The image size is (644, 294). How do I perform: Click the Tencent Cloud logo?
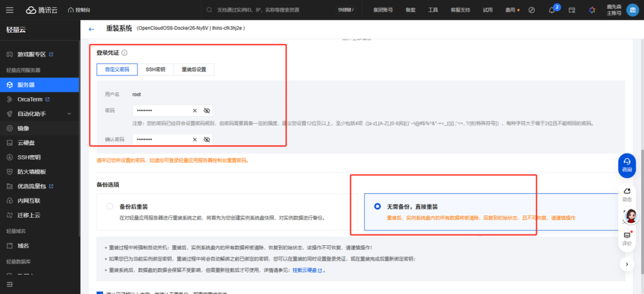pos(42,10)
